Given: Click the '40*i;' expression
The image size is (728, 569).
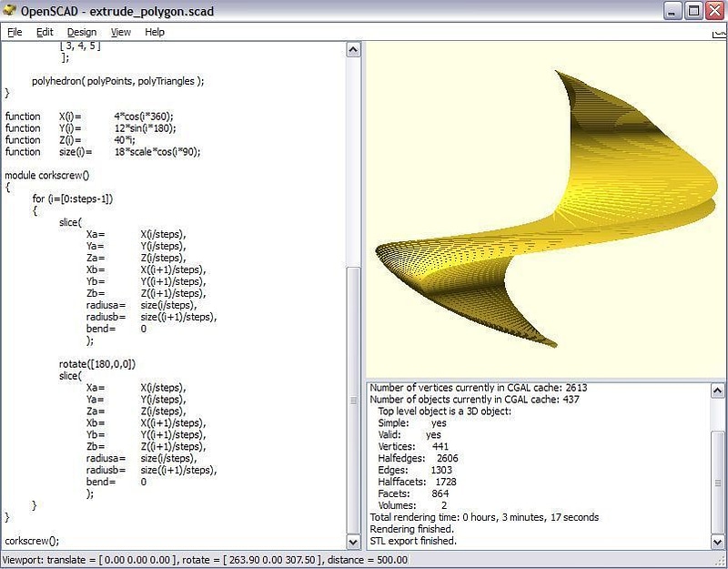Looking at the screenshot, I should coord(125,140).
